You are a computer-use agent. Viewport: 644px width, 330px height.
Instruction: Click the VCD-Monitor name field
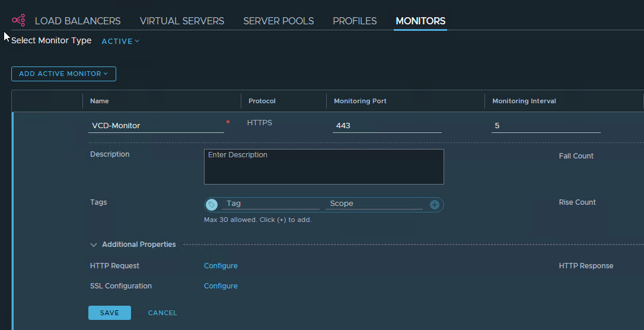156,125
